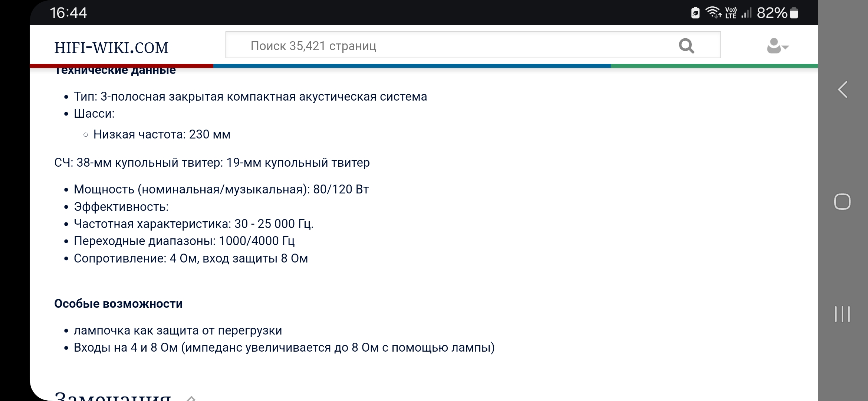Click the magnifier search icon

coord(686,46)
